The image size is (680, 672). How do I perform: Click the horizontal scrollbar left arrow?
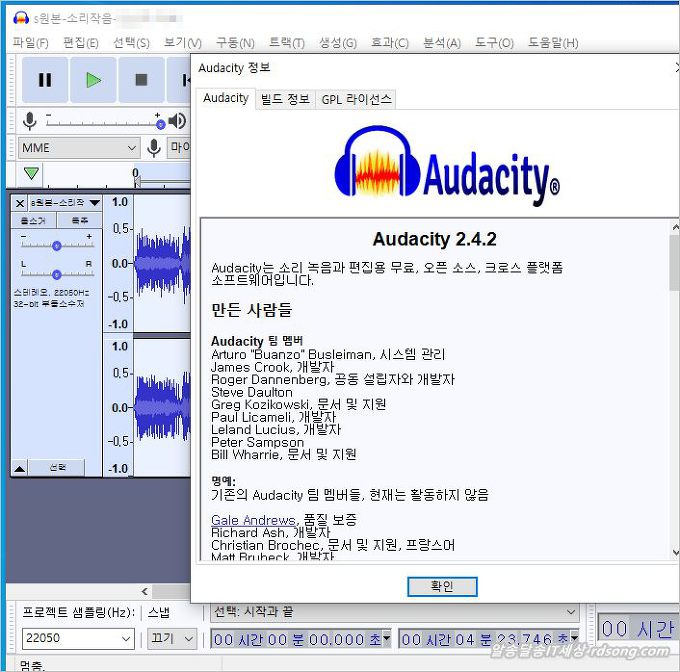click(144, 591)
